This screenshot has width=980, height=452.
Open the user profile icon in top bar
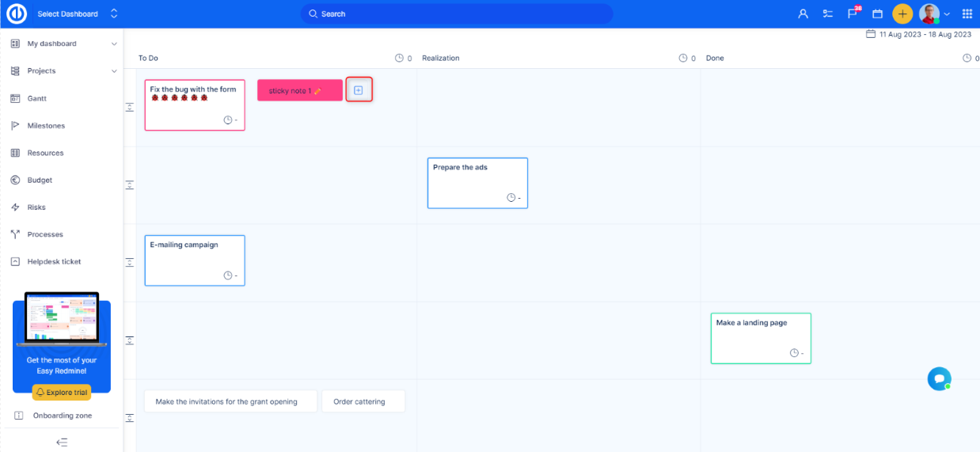[803, 13]
